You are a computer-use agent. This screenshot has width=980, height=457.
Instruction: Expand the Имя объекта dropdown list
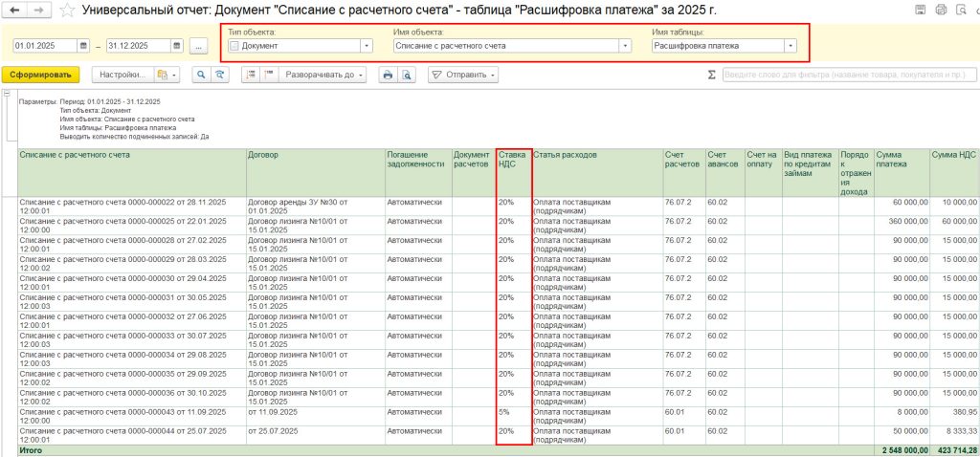[625, 46]
